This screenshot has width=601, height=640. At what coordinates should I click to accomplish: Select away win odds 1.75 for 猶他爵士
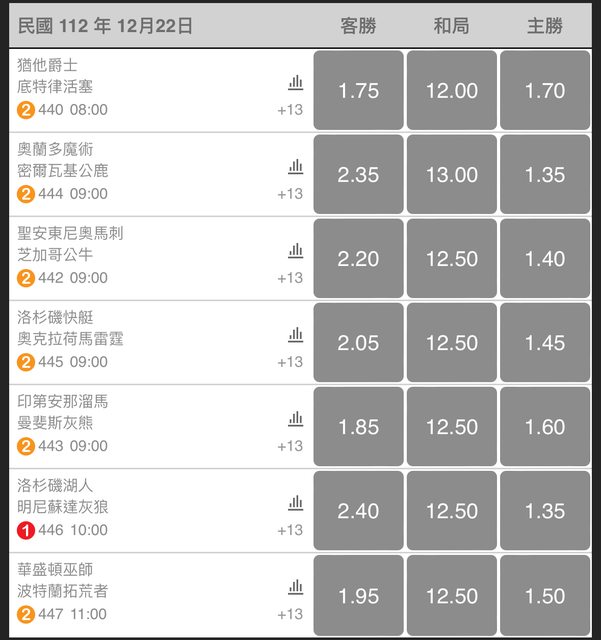(358, 90)
